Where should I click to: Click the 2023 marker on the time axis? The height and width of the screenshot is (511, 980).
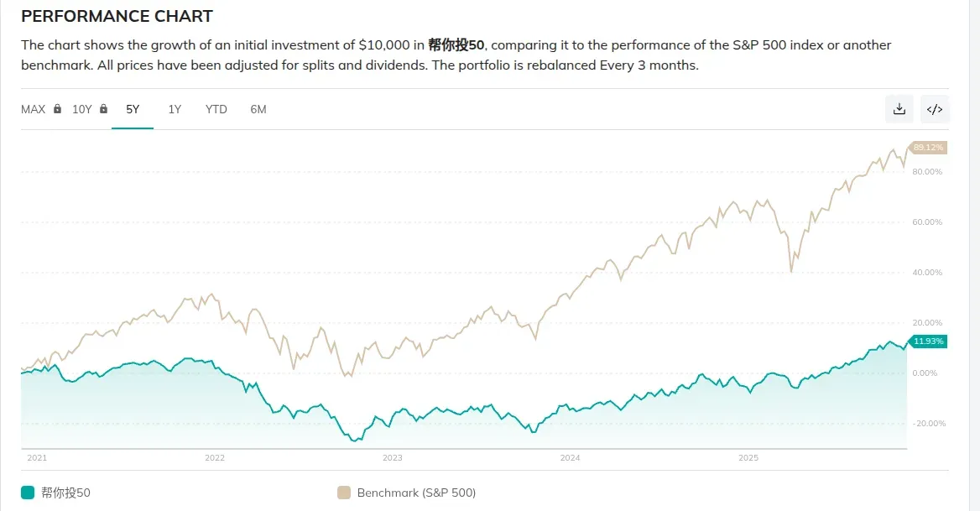(x=392, y=458)
